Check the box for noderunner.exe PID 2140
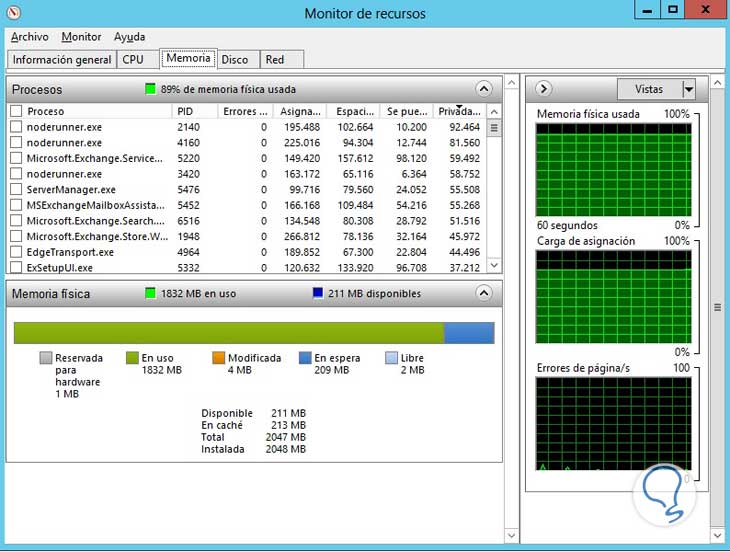 point(16,127)
